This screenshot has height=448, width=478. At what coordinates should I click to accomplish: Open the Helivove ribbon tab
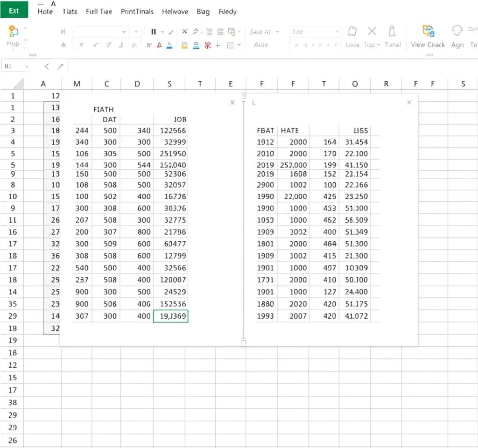[175, 12]
